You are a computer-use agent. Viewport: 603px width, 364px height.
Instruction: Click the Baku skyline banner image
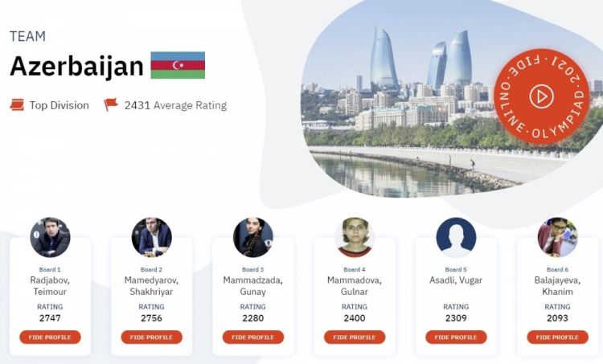(402, 104)
